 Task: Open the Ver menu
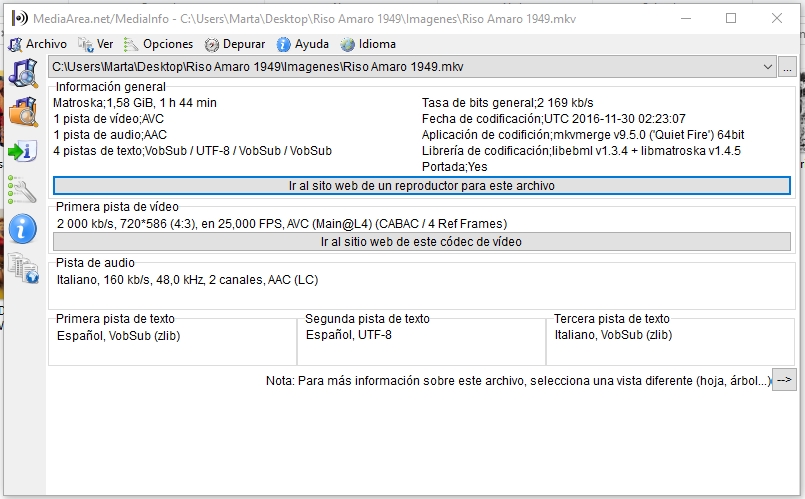pos(95,44)
